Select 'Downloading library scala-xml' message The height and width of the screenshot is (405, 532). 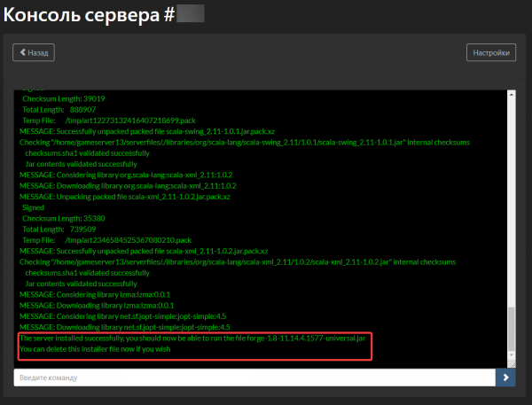click(128, 186)
